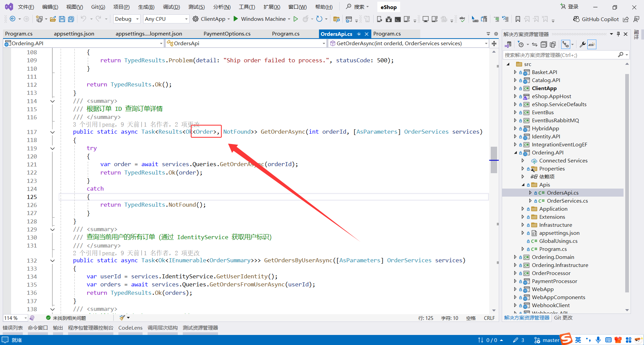Collapse the try block at line 119

pos(53,148)
